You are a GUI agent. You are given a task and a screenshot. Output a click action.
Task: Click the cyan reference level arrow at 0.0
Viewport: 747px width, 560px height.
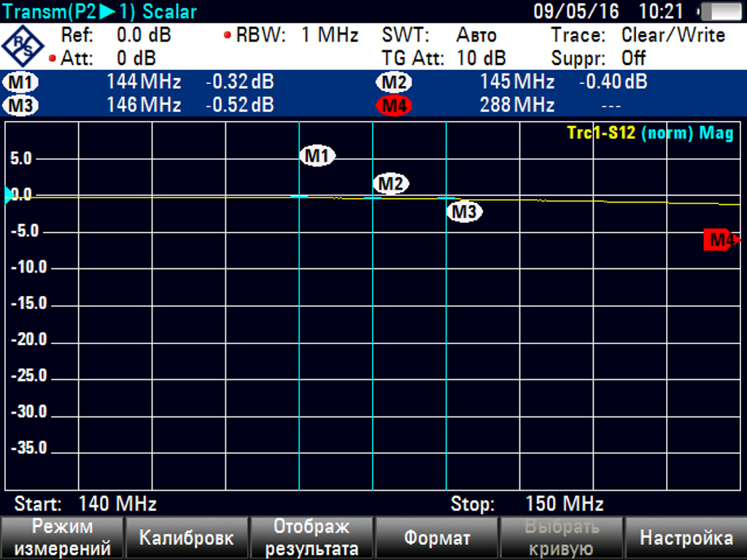9,195
